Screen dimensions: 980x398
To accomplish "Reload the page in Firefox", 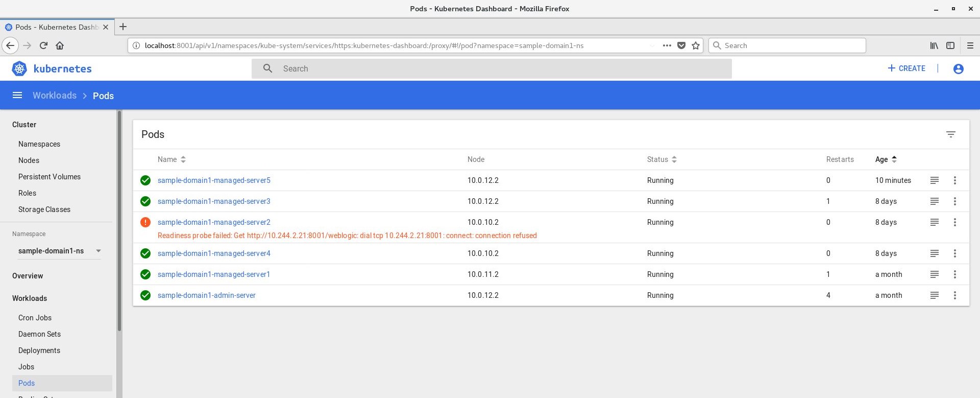I will 43,45.
